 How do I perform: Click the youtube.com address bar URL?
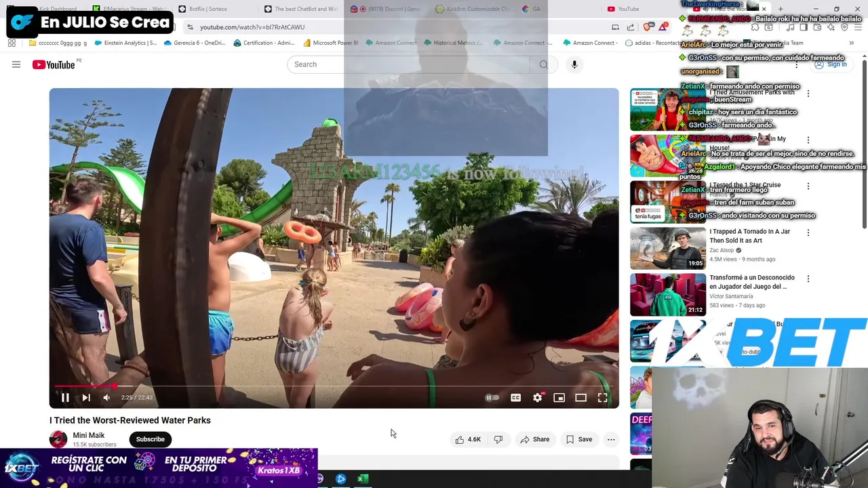[252, 27]
